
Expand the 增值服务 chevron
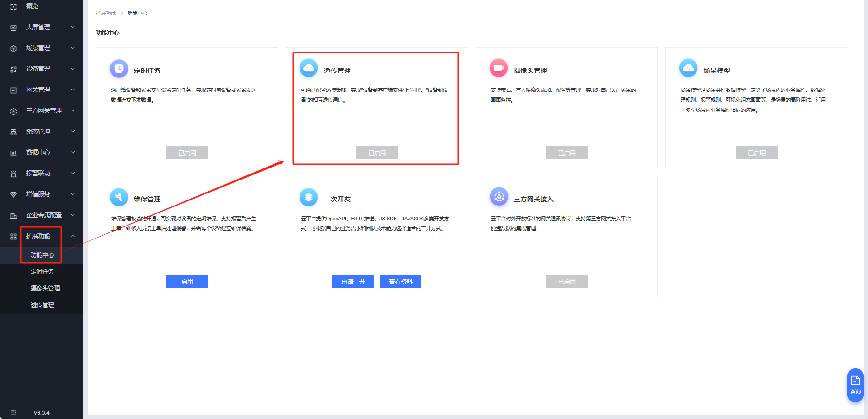pos(73,194)
